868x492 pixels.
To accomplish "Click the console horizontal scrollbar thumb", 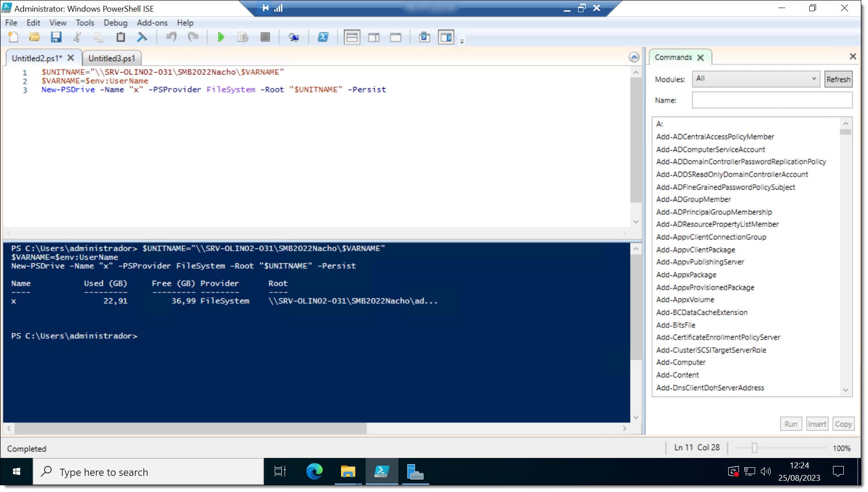I will tap(190, 428).
